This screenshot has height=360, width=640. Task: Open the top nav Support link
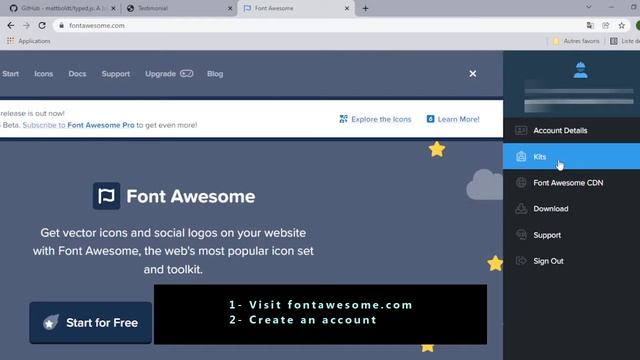click(116, 74)
